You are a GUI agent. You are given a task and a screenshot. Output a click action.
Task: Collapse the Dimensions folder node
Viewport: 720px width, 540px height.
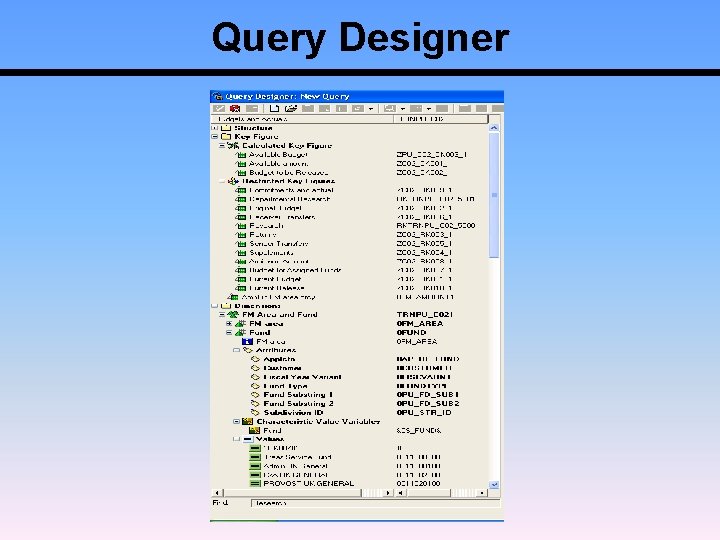click(214, 306)
